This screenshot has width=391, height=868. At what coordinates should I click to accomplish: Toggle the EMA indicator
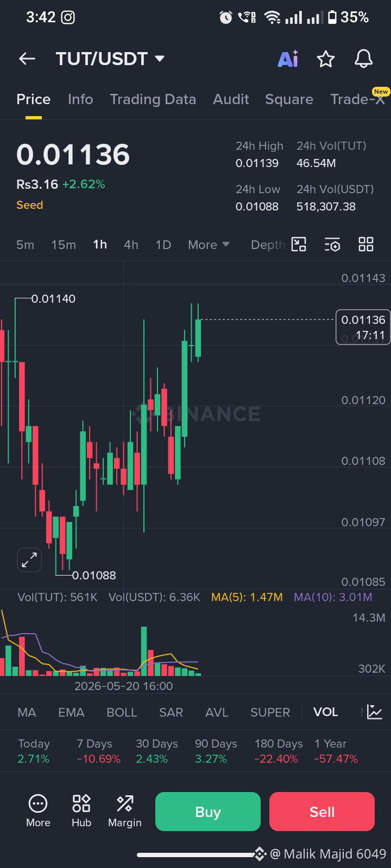pyautogui.click(x=71, y=712)
